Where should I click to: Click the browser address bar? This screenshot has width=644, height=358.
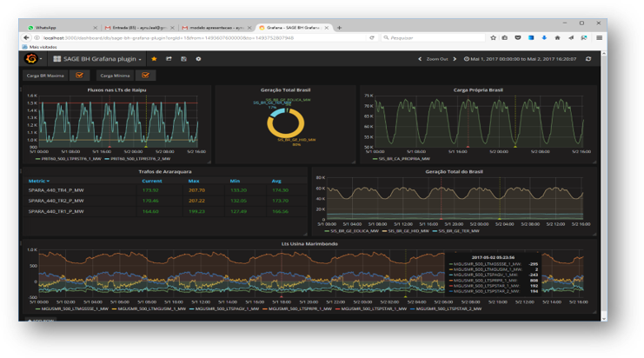[x=200, y=38]
